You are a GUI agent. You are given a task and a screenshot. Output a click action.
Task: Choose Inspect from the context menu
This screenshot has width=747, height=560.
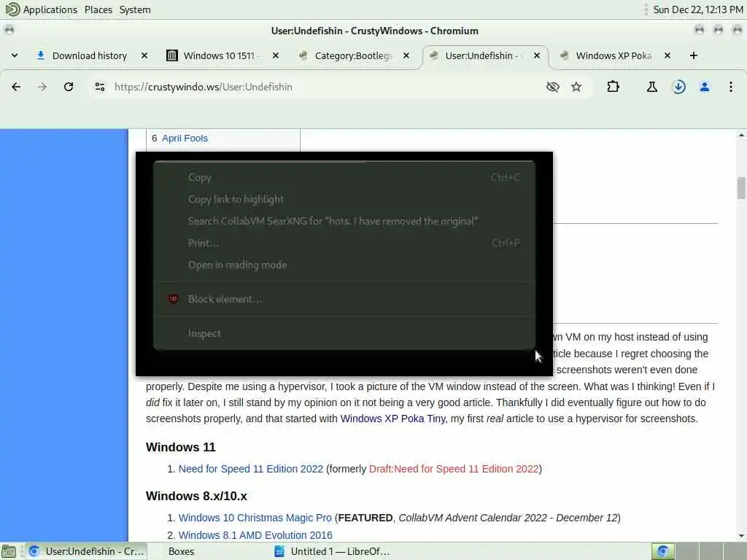344,334
